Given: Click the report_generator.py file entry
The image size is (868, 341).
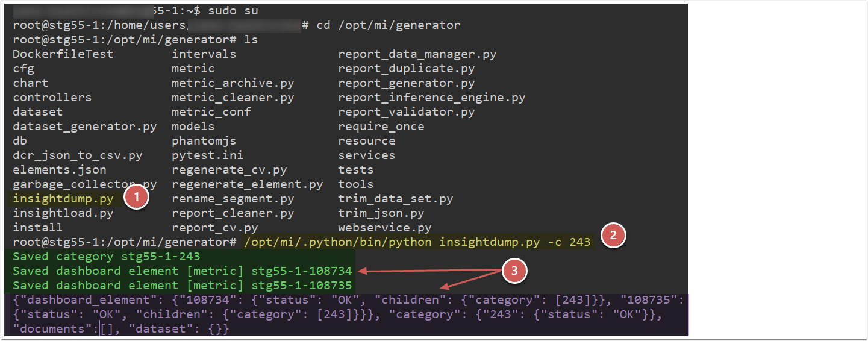Looking at the screenshot, I should (x=406, y=83).
